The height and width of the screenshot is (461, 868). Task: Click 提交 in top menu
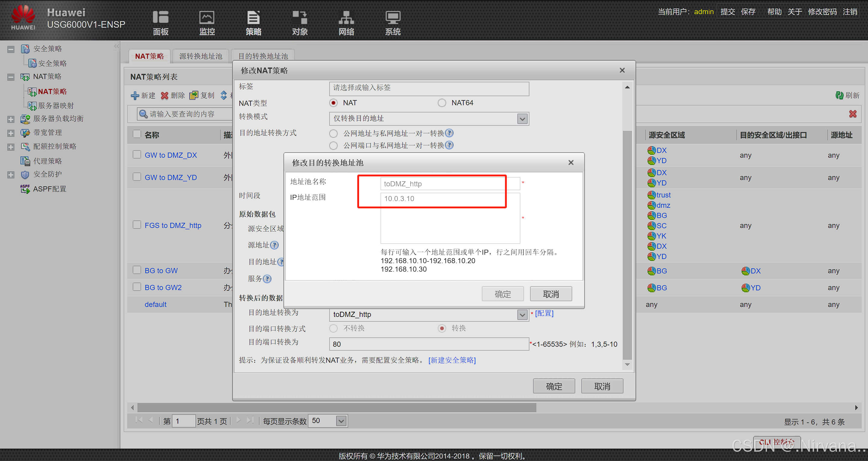tap(728, 12)
